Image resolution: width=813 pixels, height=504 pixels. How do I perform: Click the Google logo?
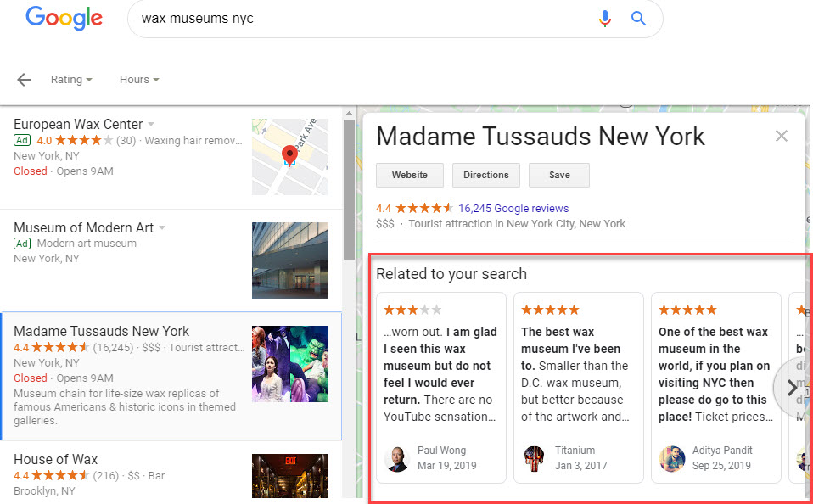tap(64, 19)
